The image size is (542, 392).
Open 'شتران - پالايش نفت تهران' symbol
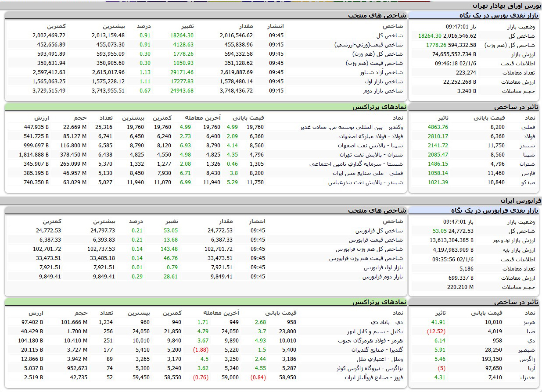coord(372,155)
